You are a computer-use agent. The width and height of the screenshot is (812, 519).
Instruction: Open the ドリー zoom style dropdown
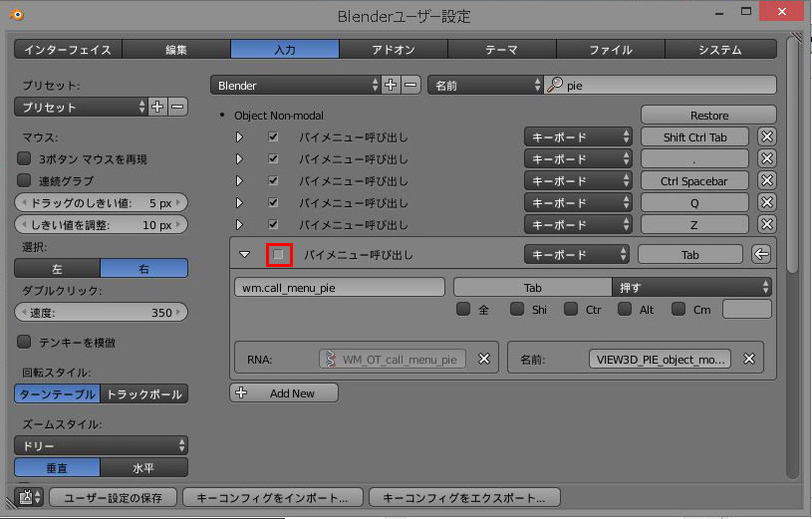101,445
